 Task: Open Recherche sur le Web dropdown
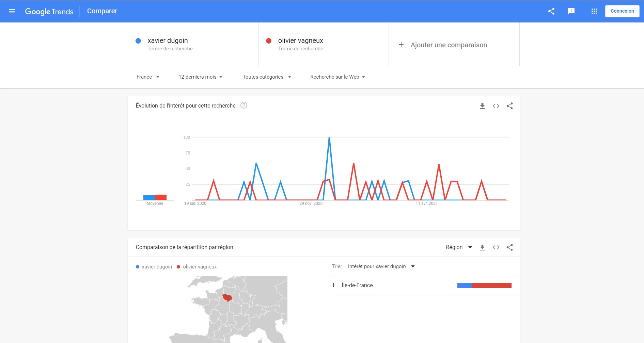click(x=337, y=77)
